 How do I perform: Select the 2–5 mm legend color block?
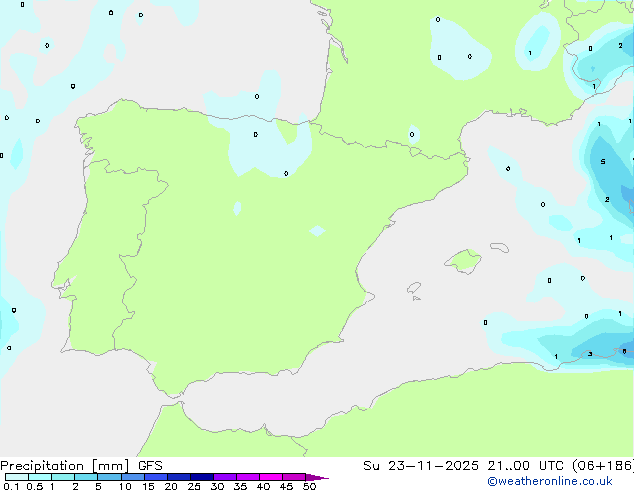[86, 477]
